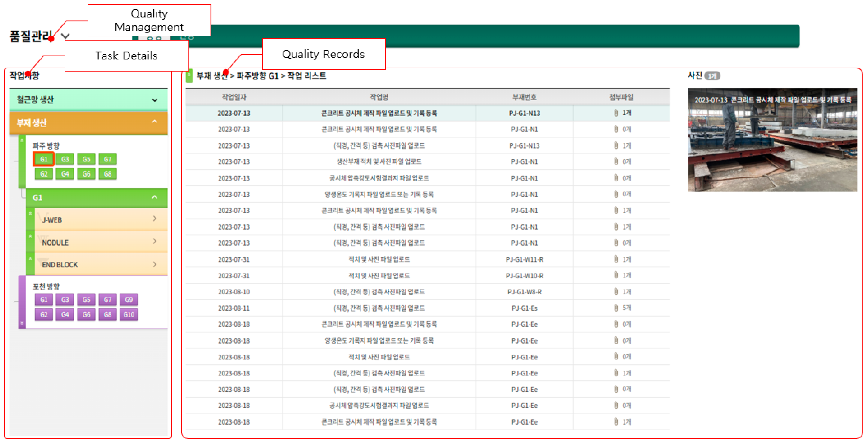Select the green G1 button under 파주 방향

[x=44, y=159]
